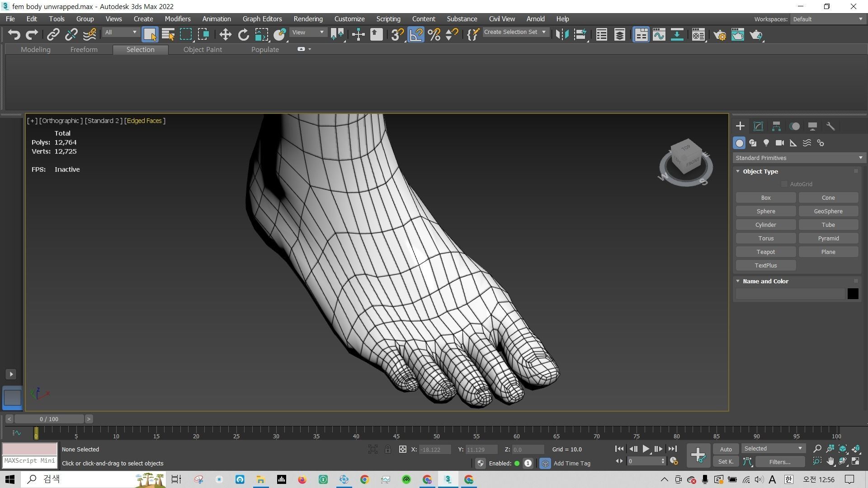
Task: Open Create Selection Set dropdown
Action: coord(515,32)
